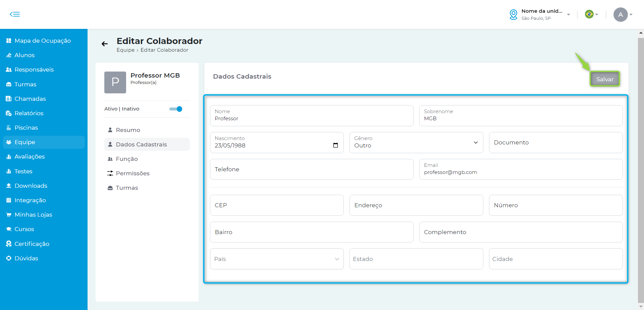Click the Downloads icon in sidebar
The height and width of the screenshot is (310, 644).
[9, 186]
